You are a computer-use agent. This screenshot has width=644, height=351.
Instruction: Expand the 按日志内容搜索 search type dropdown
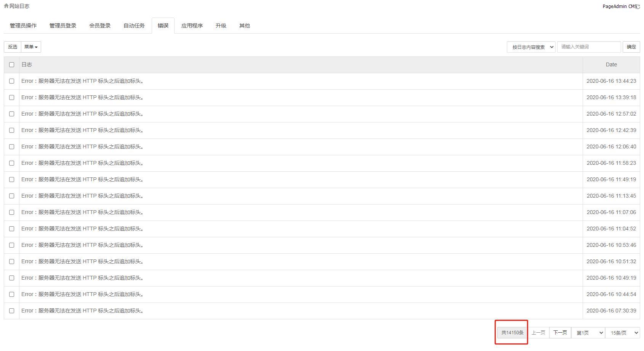click(531, 47)
